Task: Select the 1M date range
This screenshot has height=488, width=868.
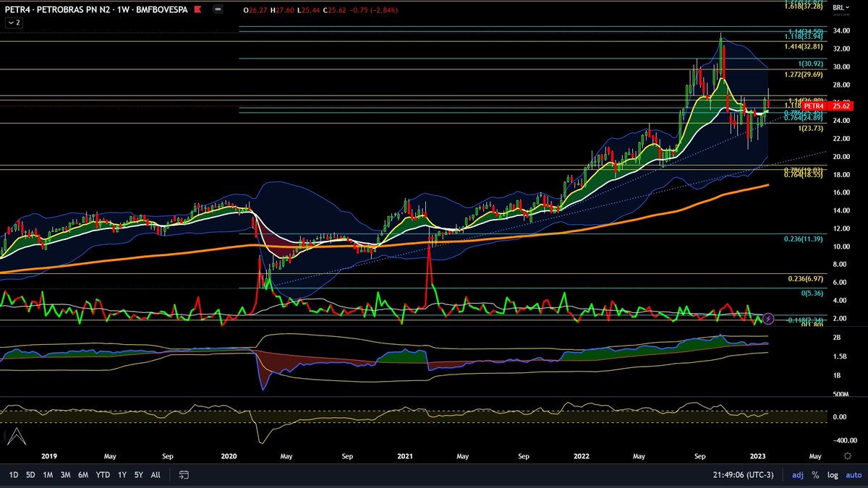Action: click(x=48, y=475)
